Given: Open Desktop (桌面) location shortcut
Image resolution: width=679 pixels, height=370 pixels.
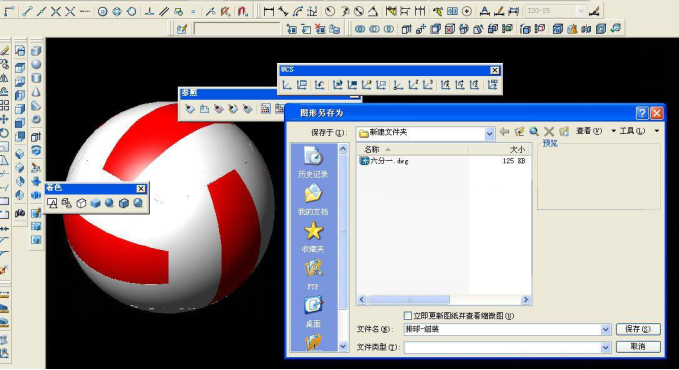Looking at the screenshot, I should point(313,312).
